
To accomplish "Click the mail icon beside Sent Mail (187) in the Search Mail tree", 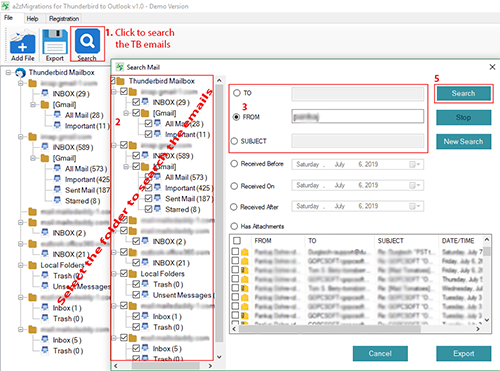I will pyautogui.click(x=157, y=198).
